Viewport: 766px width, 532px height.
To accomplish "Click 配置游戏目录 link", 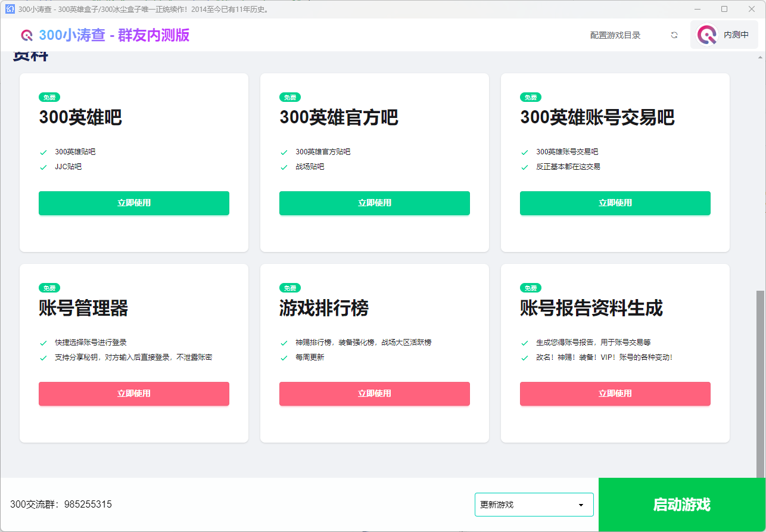I will 615,35.
